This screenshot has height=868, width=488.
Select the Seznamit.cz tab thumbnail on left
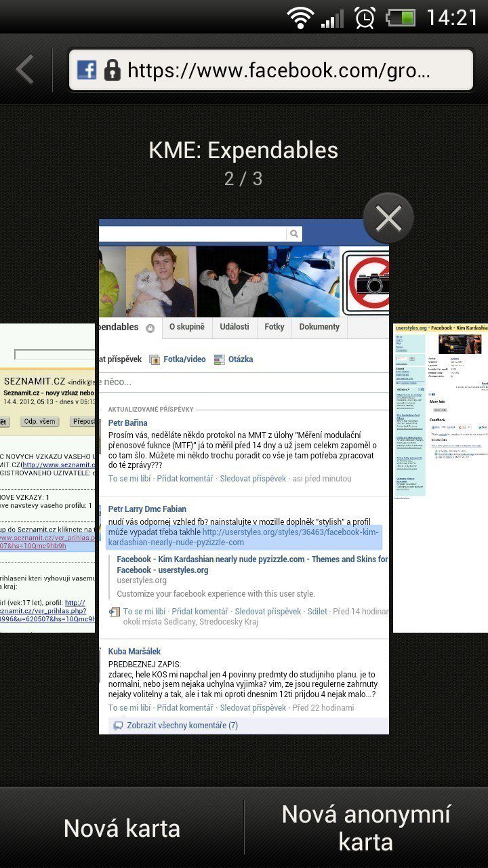point(47,478)
